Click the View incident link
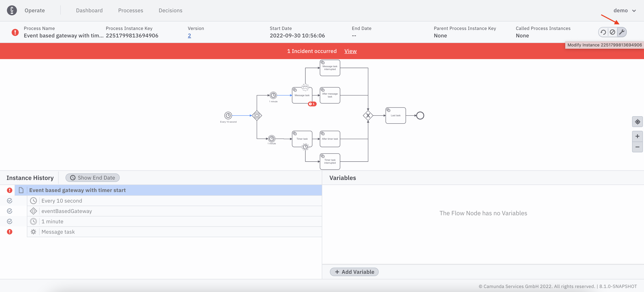644x292 pixels. 350,51
